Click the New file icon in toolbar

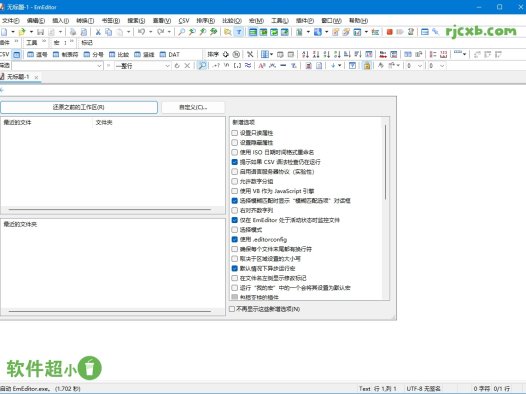click(x=4, y=32)
